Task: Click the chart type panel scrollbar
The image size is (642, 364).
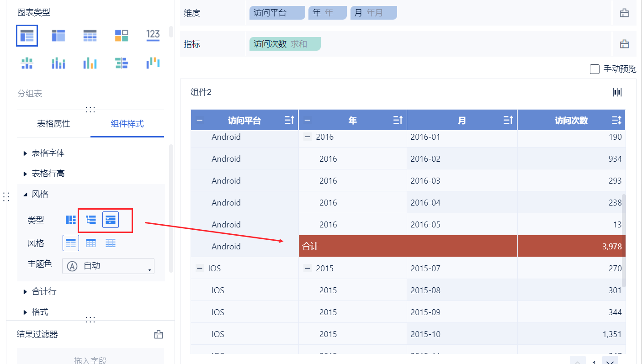Action: [x=171, y=31]
